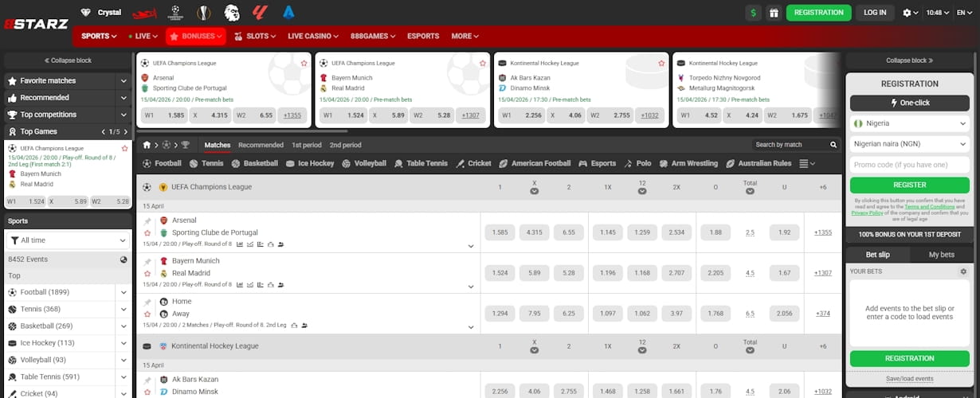The image size is (980, 398).
Task: Open the SPORTS dropdown menu
Action: click(x=99, y=36)
